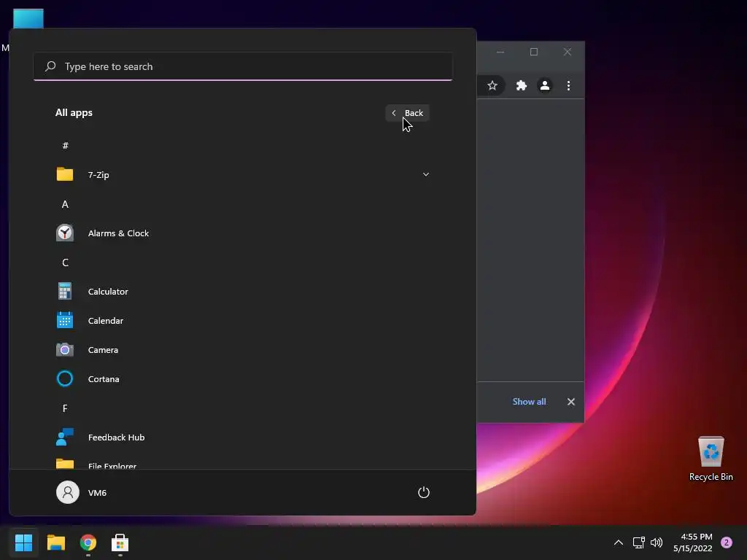Open Microsoft Store from the taskbar
747x560 pixels.
120,542
